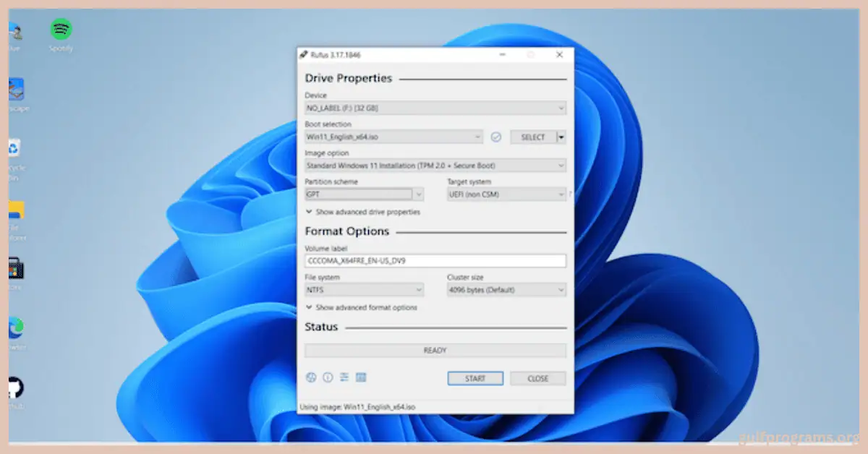Screen dimensions: 868x454
Task: Click the Rufus language globe icon
Action: tap(311, 377)
